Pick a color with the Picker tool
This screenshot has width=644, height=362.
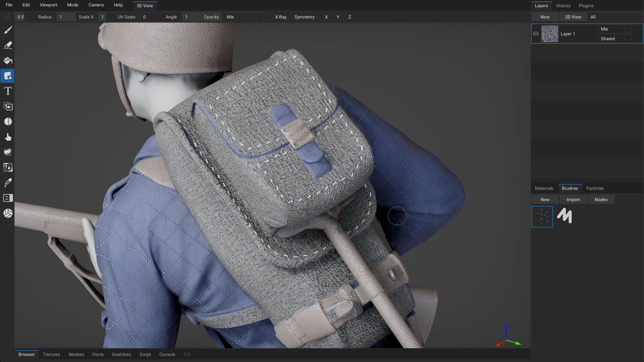point(7,182)
